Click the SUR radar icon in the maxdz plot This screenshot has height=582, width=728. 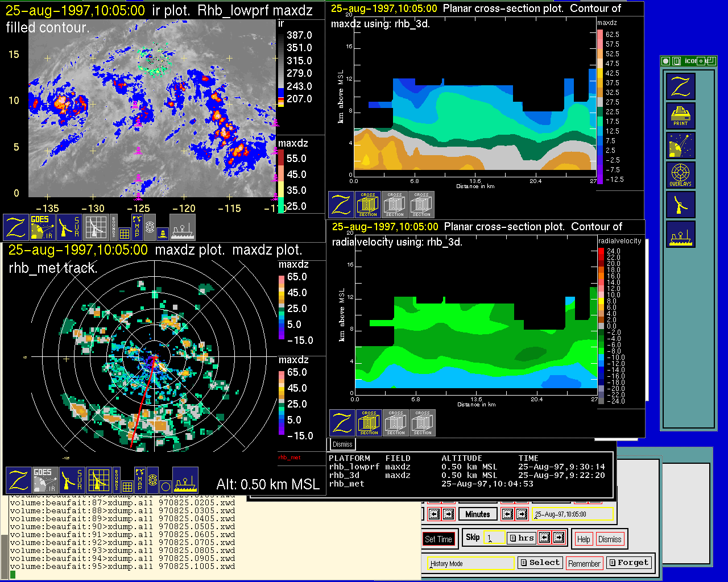click(71, 480)
